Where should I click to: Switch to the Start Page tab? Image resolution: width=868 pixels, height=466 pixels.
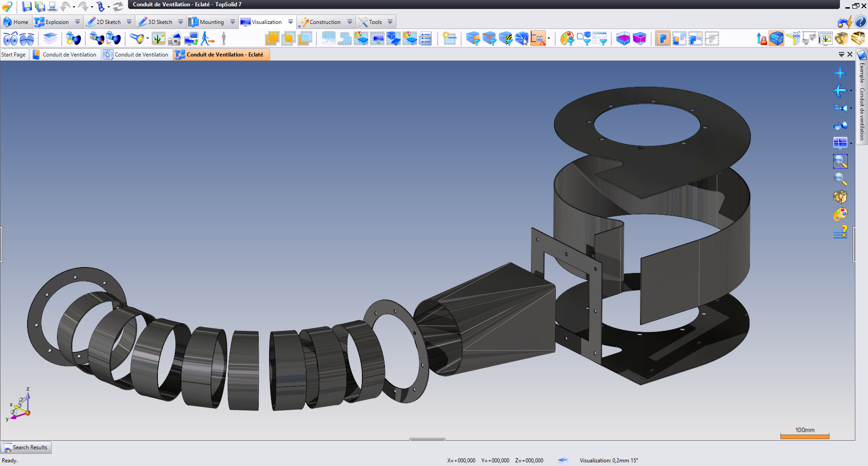tap(14, 55)
